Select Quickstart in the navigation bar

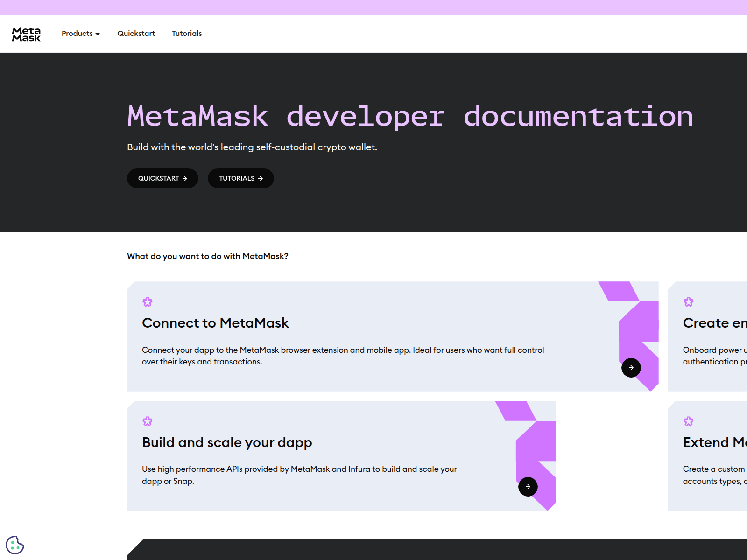pyautogui.click(x=136, y=33)
